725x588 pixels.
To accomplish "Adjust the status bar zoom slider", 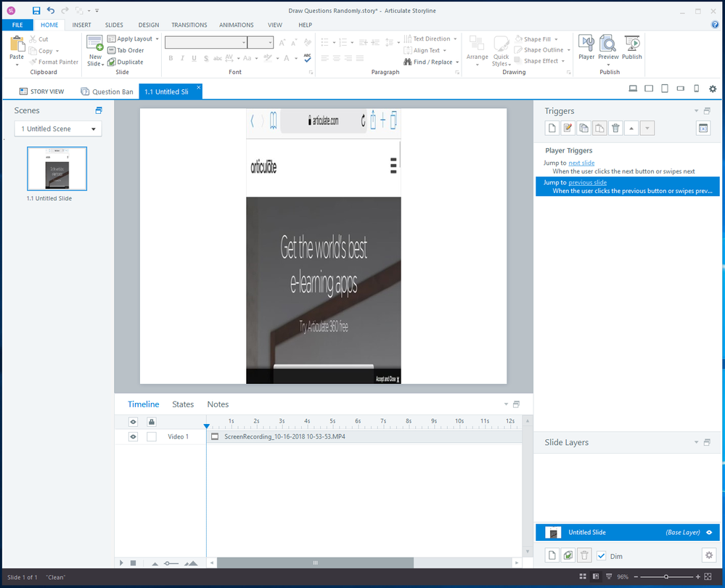I will click(665, 576).
